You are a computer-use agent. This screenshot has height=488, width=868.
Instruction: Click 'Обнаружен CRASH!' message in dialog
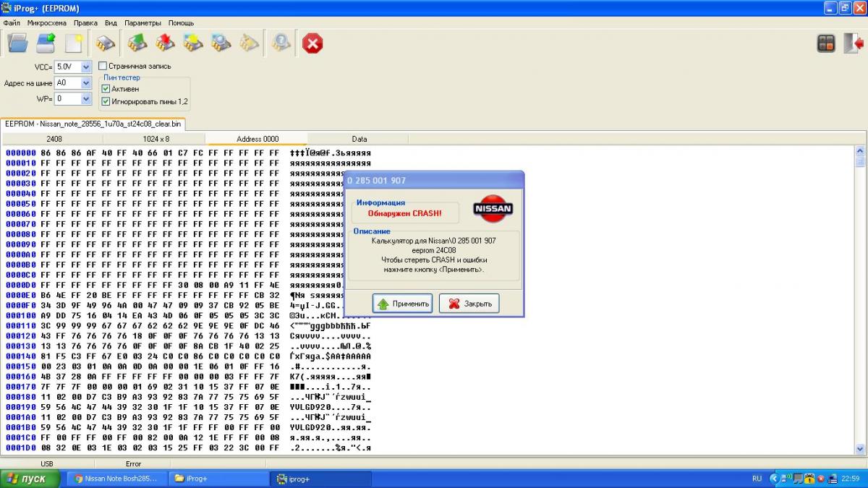(x=404, y=213)
